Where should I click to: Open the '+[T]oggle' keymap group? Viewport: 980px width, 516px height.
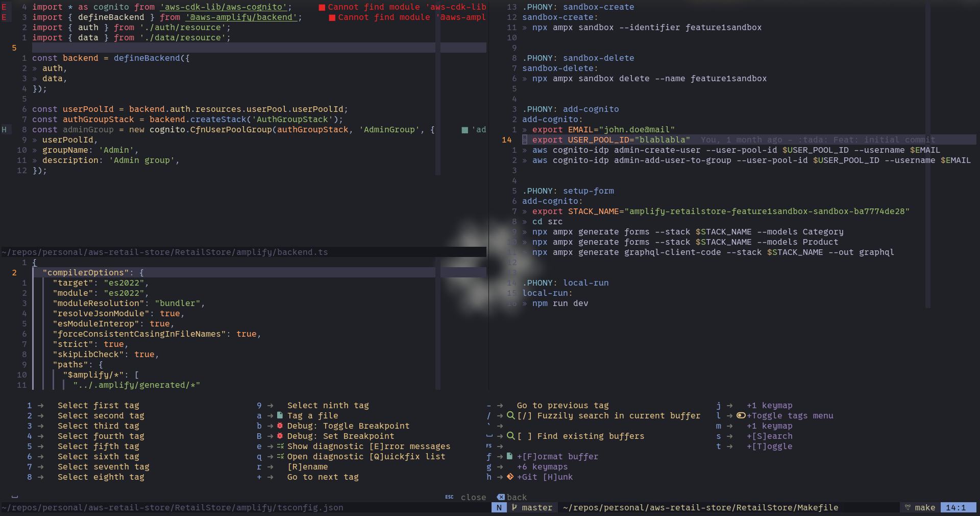pos(769,446)
